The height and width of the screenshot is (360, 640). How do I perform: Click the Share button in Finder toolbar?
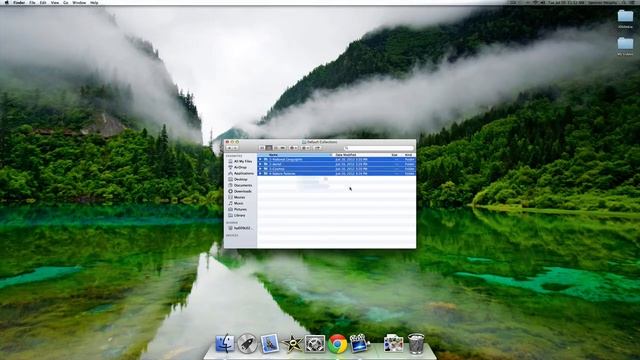317,148
